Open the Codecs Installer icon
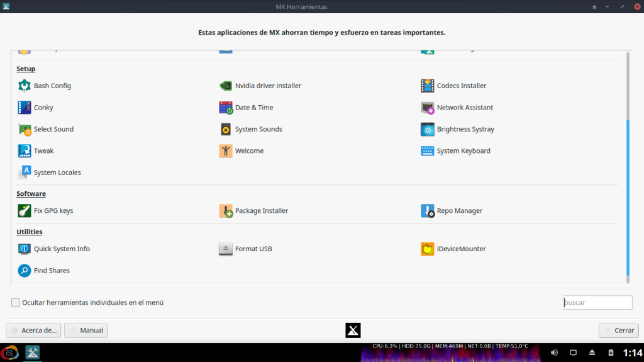Viewport: 644px width, 362px height. [428, 86]
